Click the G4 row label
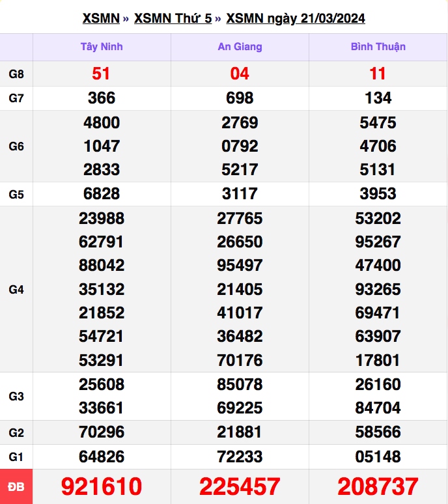This screenshot has width=448, height=504. [16, 289]
